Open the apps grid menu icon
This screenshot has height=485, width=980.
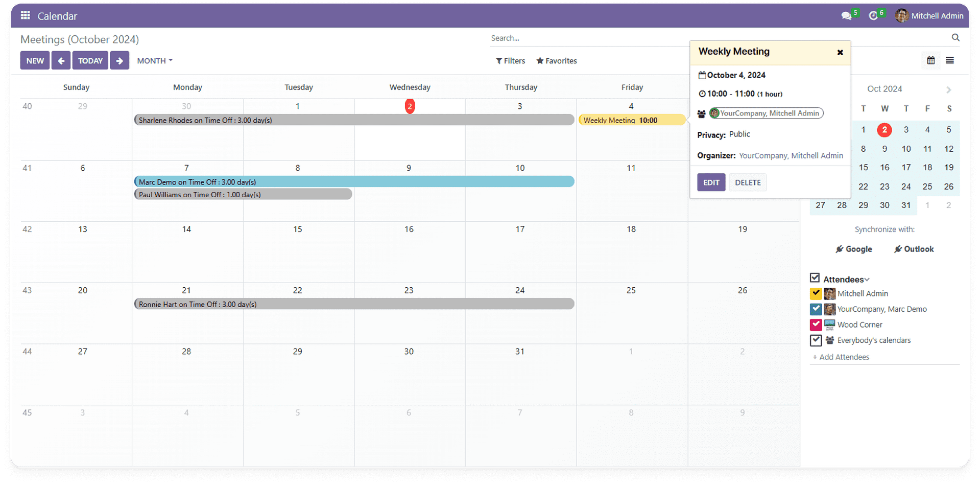pyautogui.click(x=25, y=15)
